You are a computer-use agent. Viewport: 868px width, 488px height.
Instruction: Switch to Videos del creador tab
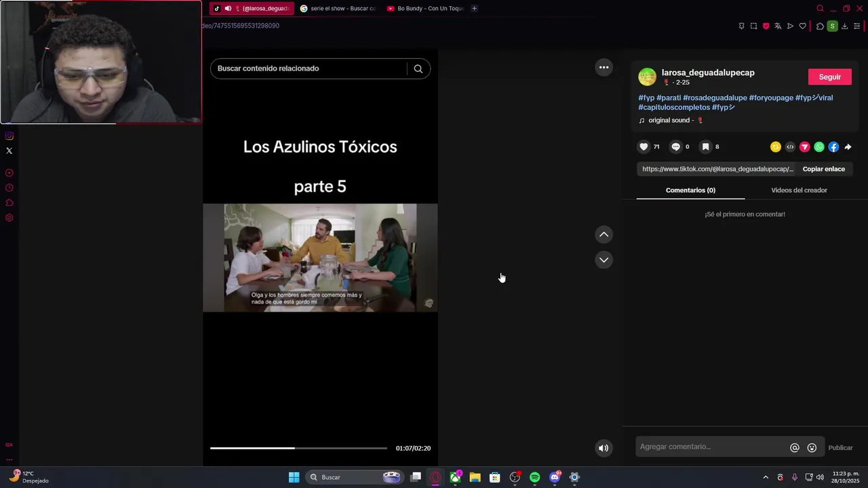pos(799,190)
